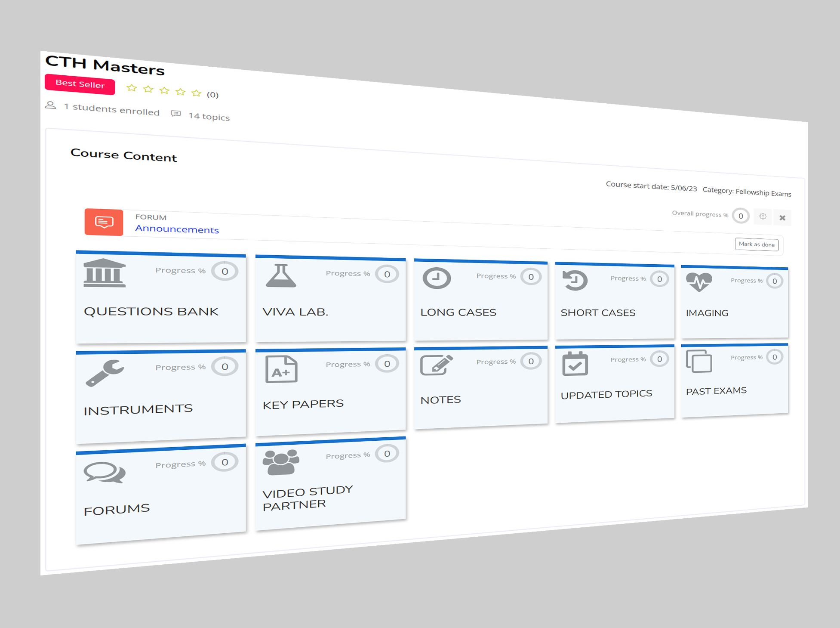Screen dimensions: 840x628
Task: Click the overall progress percent circle
Action: (741, 216)
